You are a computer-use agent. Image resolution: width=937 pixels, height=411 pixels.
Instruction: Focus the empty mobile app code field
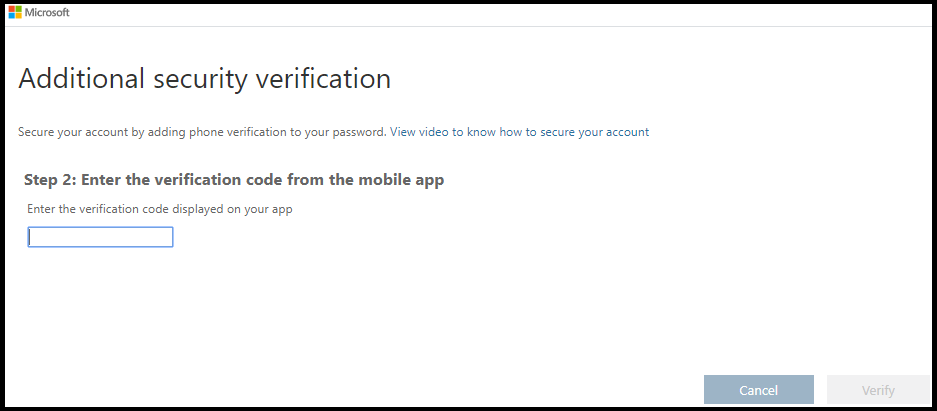100,237
